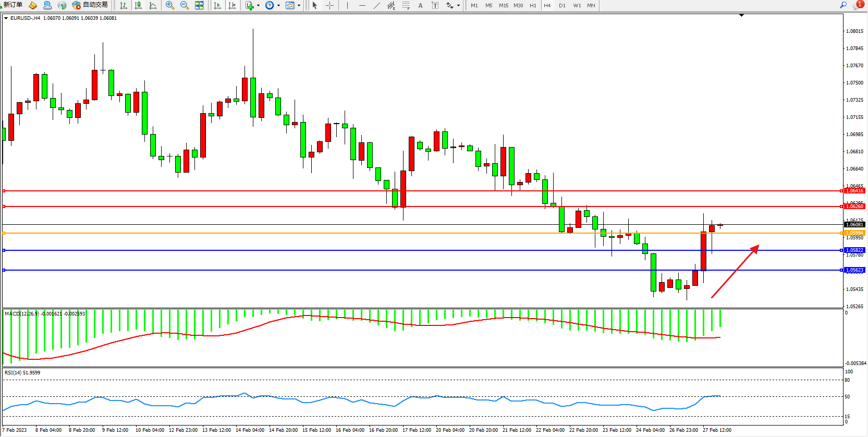Image resolution: width=868 pixels, height=437 pixels.
Task: Click the zoom in magnifier icon
Action: click(169, 5)
